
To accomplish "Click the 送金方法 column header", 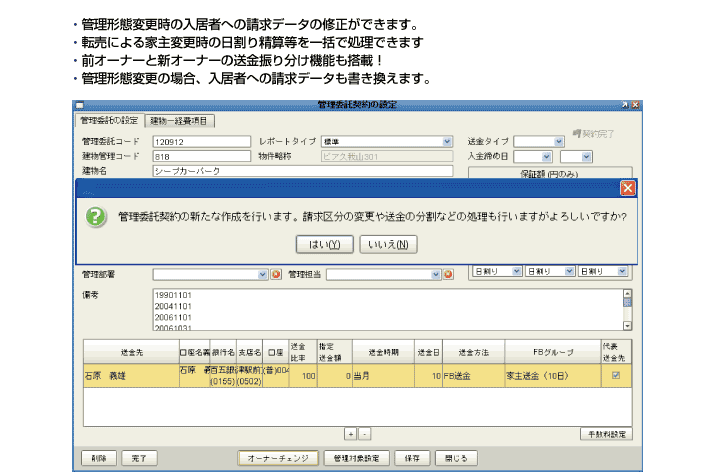I will click(x=474, y=352).
